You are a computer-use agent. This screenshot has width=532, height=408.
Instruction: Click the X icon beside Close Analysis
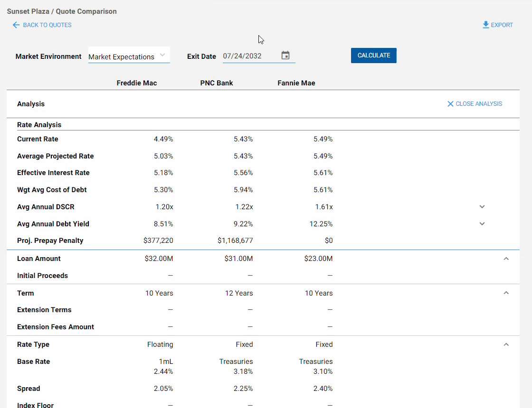click(x=450, y=104)
